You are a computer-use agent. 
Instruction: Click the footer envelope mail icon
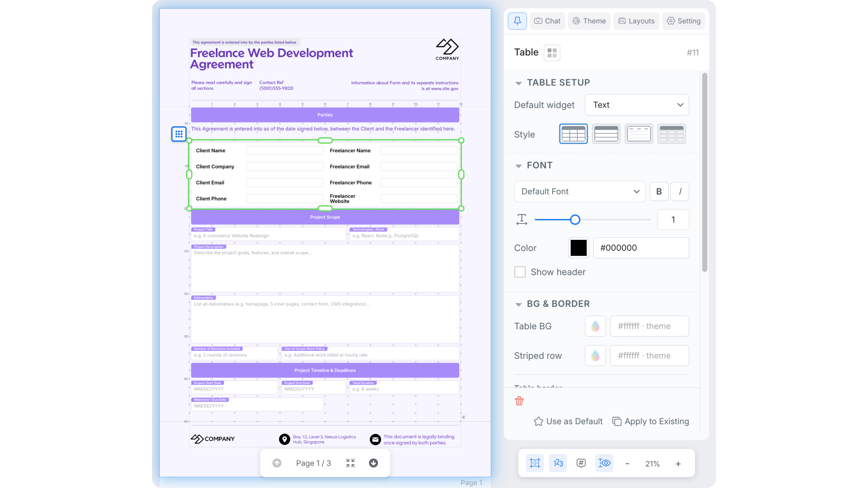[375, 439]
